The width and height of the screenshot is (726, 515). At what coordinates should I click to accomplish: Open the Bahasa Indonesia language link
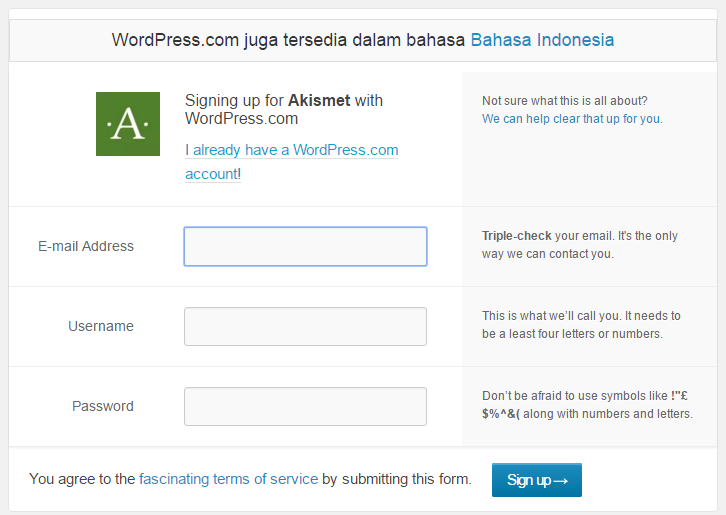[x=542, y=40]
